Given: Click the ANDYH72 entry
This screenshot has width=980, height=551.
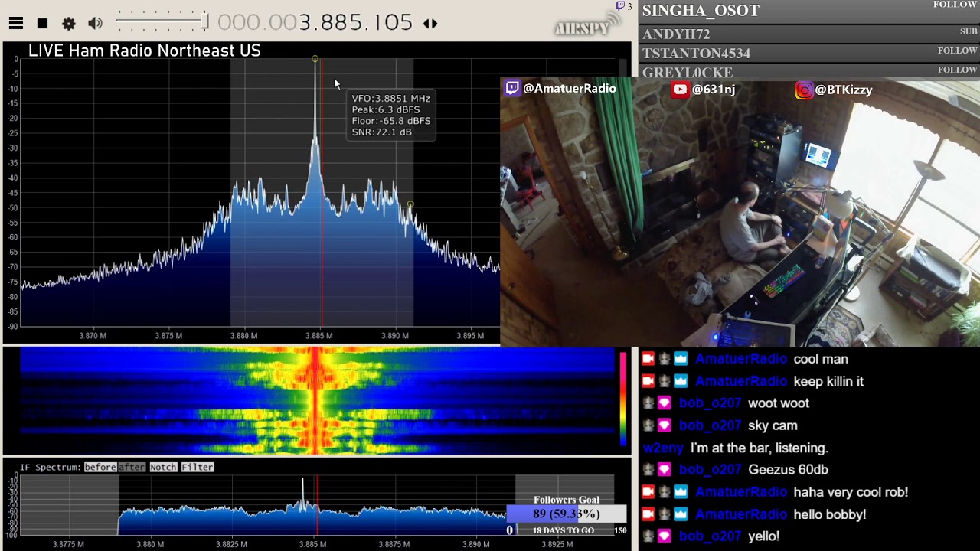Looking at the screenshot, I should coord(676,34).
